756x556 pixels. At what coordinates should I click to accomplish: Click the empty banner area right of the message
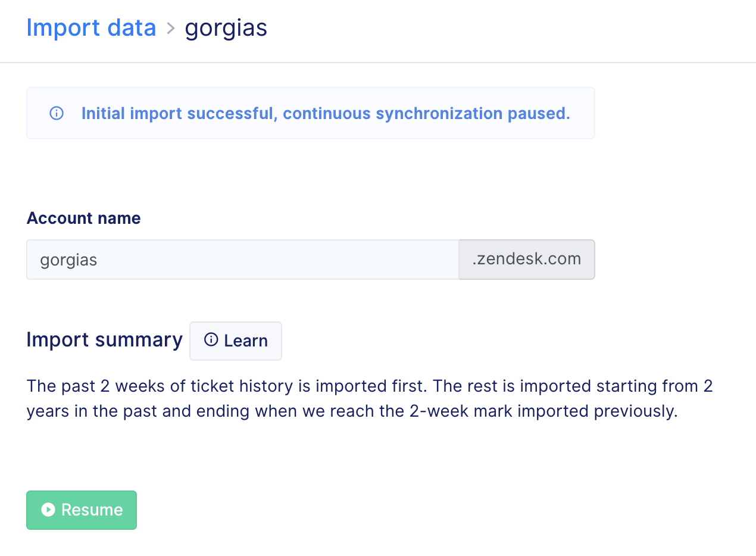point(582,113)
